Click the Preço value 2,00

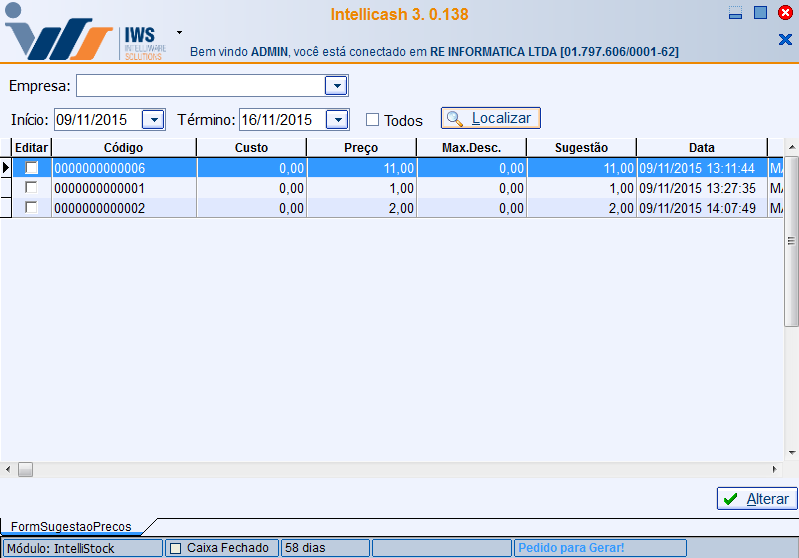362,208
